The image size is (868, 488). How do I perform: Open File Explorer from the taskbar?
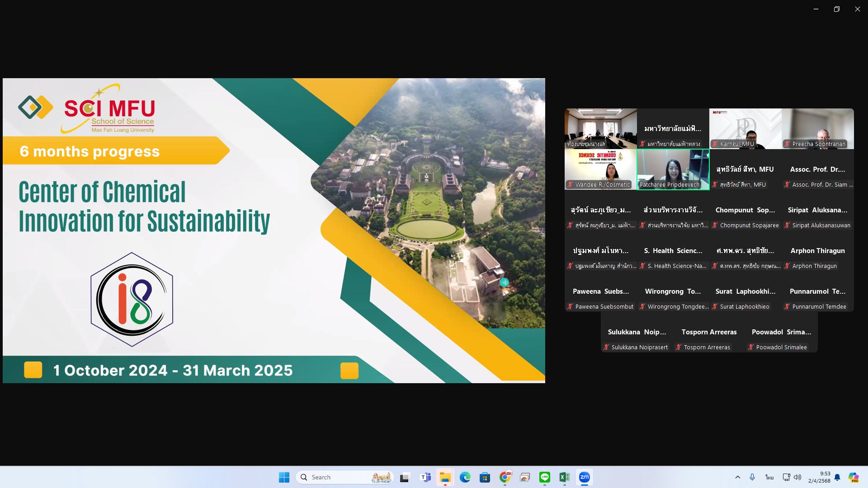[x=445, y=477]
